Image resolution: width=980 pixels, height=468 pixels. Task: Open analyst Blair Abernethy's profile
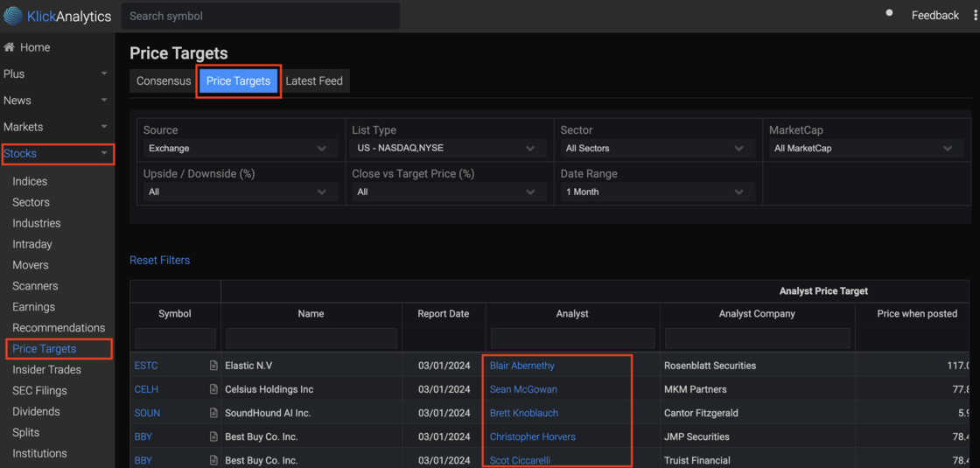point(522,366)
